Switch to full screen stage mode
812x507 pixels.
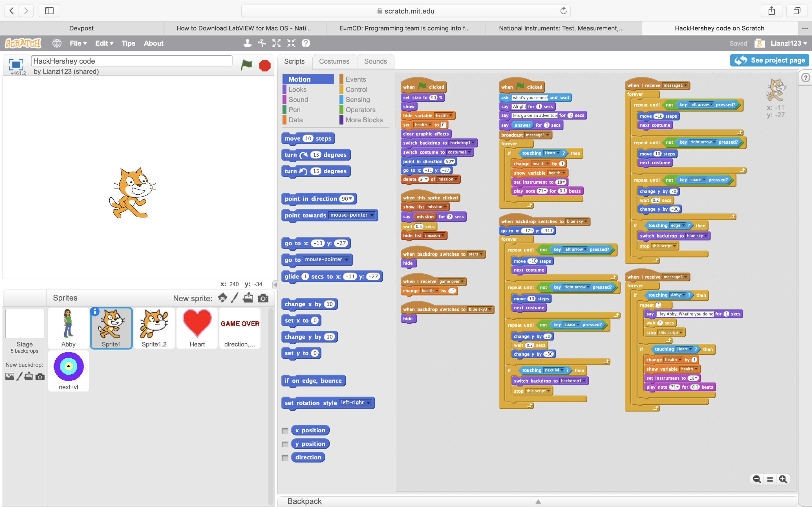tap(16, 65)
